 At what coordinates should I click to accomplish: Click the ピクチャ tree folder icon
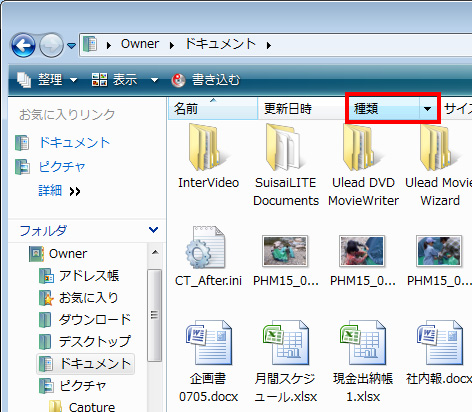(x=46, y=386)
